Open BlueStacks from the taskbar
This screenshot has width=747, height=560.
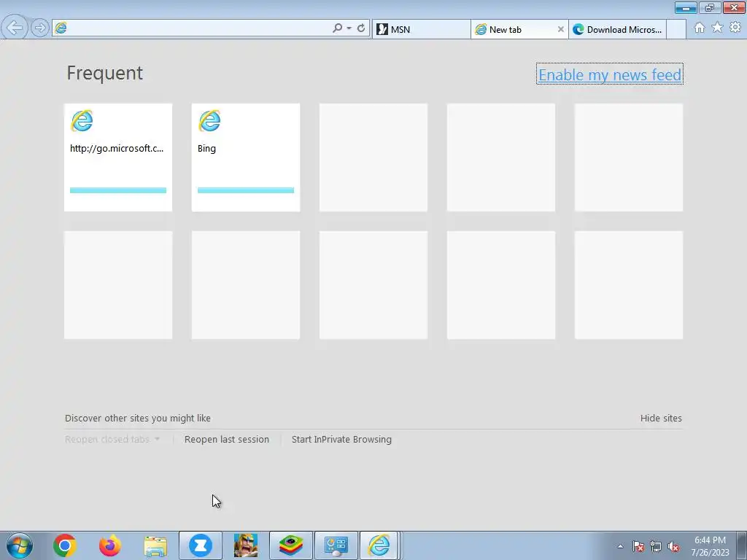coord(291,545)
